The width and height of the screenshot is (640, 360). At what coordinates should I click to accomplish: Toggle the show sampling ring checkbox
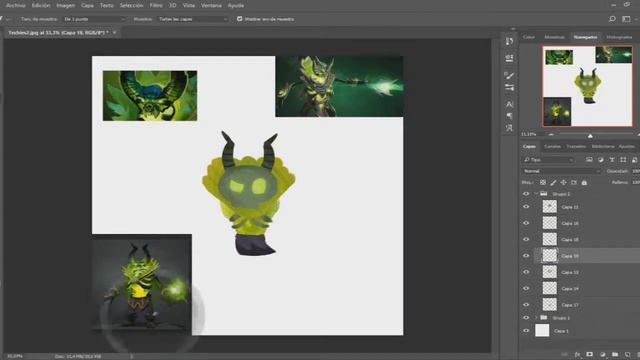pyautogui.click(x=240, y=19)
